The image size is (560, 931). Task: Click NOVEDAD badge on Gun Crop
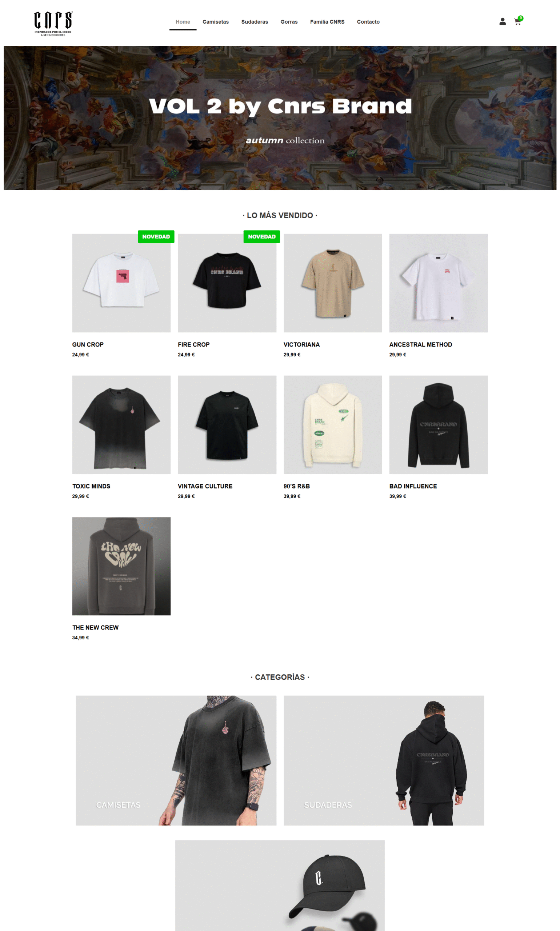tap(156, 237)
